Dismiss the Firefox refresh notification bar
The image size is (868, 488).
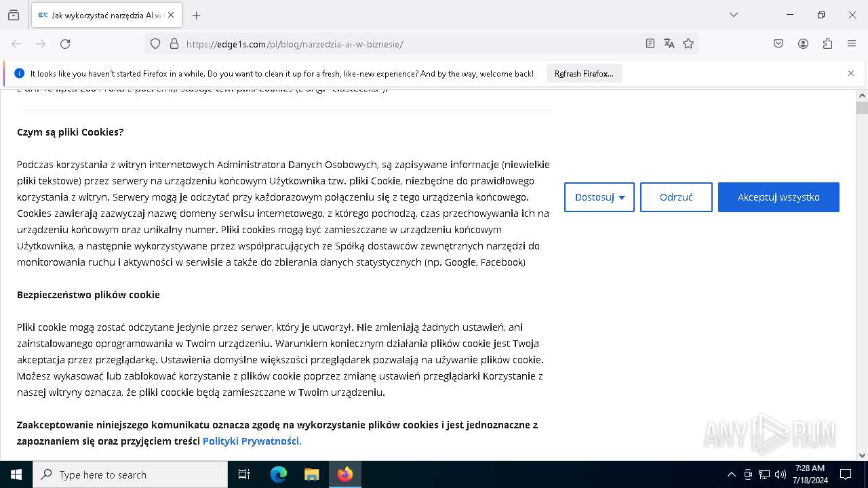click(x=851, y=73)
